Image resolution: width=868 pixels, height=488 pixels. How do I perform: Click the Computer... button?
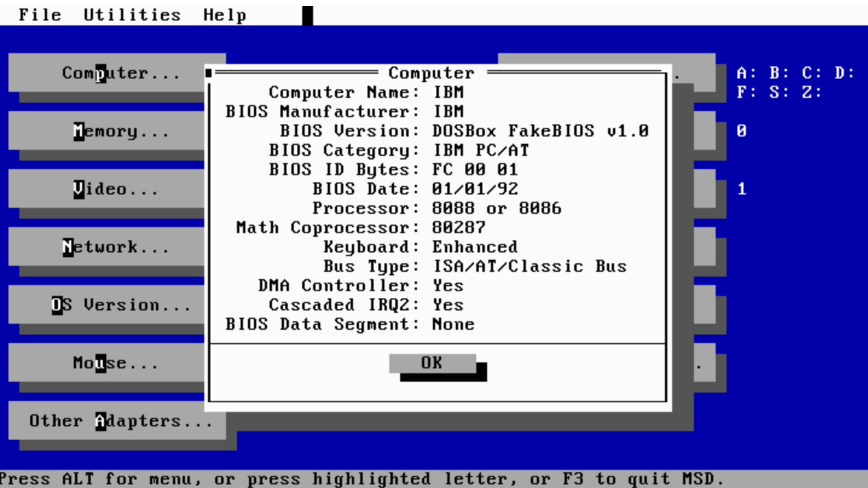[x=117, y=73]
